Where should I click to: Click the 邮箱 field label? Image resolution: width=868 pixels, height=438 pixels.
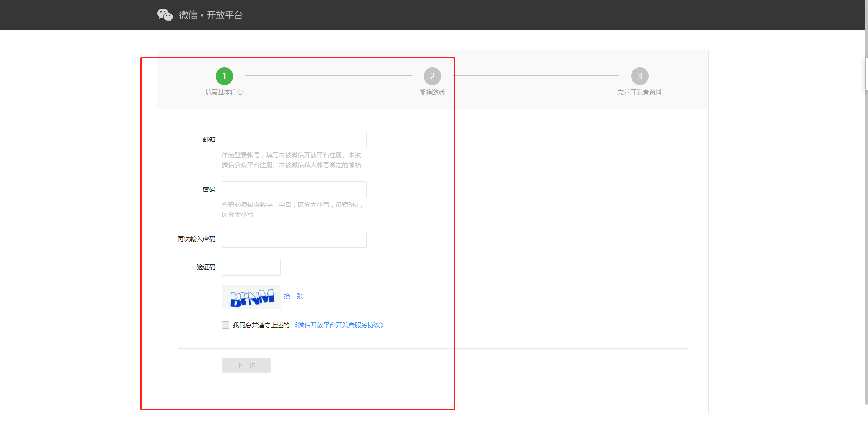(209, 140)
